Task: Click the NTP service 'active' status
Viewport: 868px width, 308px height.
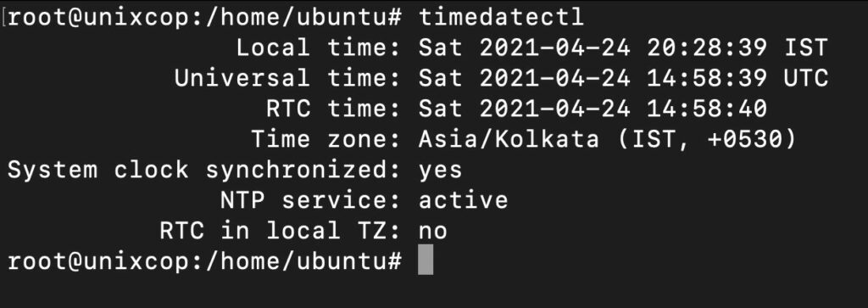Action: (464, 200)
